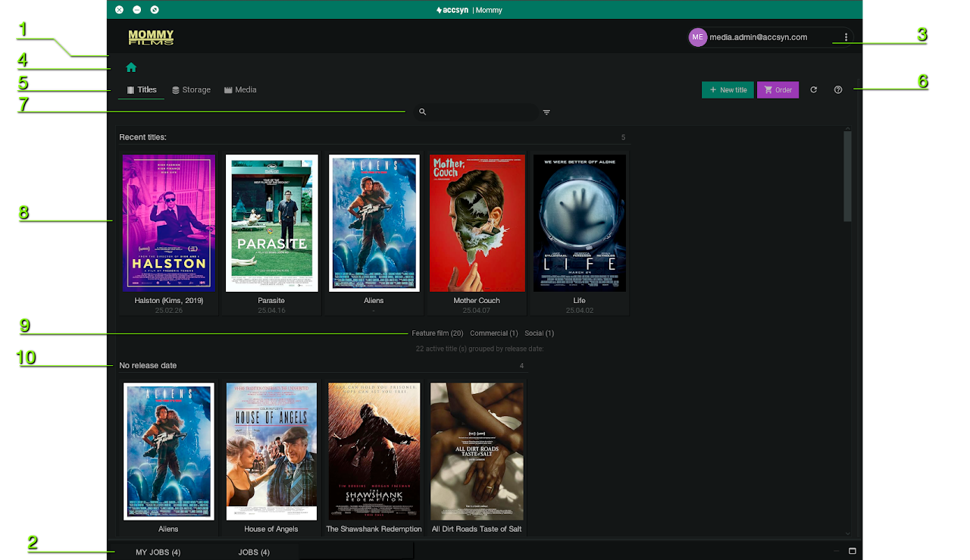970x560 pixels.
Task: Select the Feature film (20) category
Action: [437, 333]
